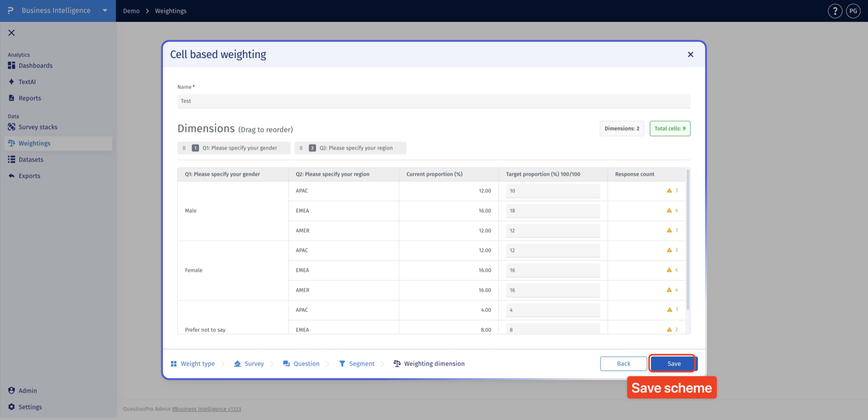Click the Question step chat icon
The width and height of the screenshot is (868, 420).
pos(286,364)
